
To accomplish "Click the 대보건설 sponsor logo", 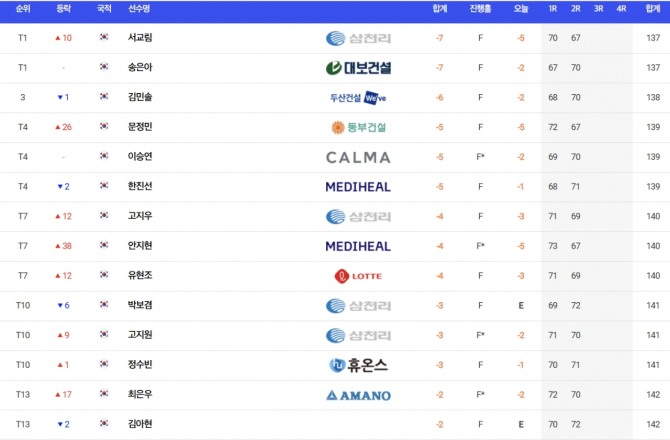I will (358, 68).
